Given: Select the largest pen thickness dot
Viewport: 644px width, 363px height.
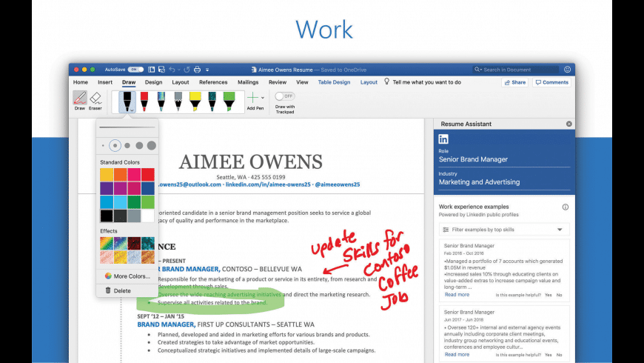Looking at the screenshot, I should pos(152,145).
